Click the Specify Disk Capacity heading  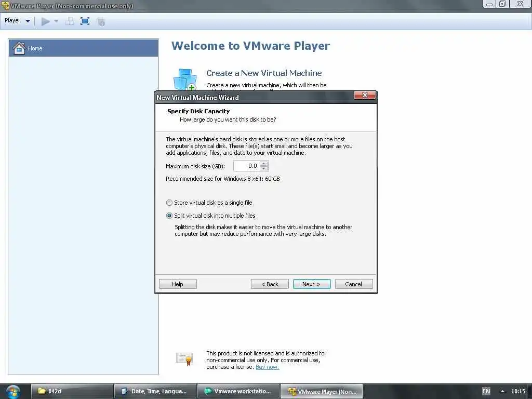[198, 111]
